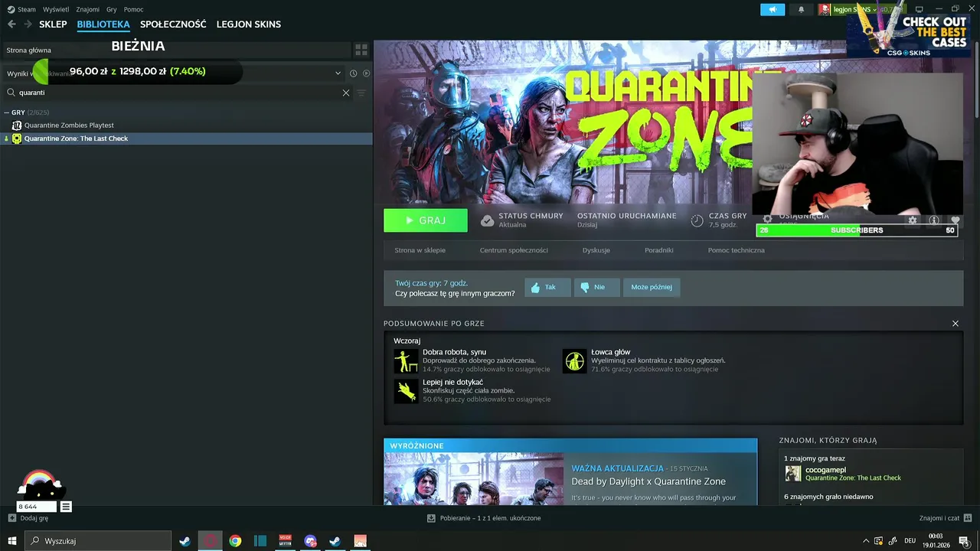Go back with the left arrow

tap(11, 24)
